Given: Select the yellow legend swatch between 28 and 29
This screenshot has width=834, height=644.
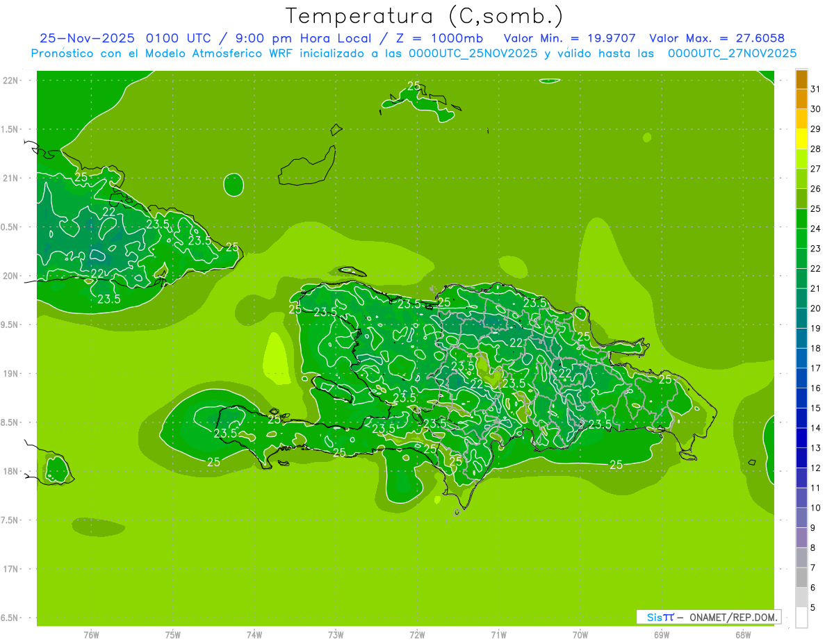Looking at the screenshot, I should pyautogui.click(x=801, y=139).
